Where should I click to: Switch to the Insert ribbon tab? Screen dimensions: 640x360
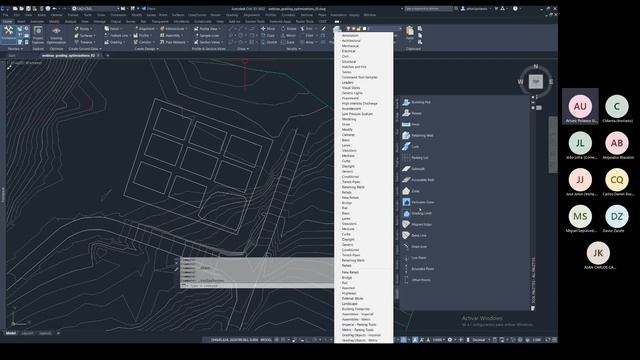(x=21, y=21)
